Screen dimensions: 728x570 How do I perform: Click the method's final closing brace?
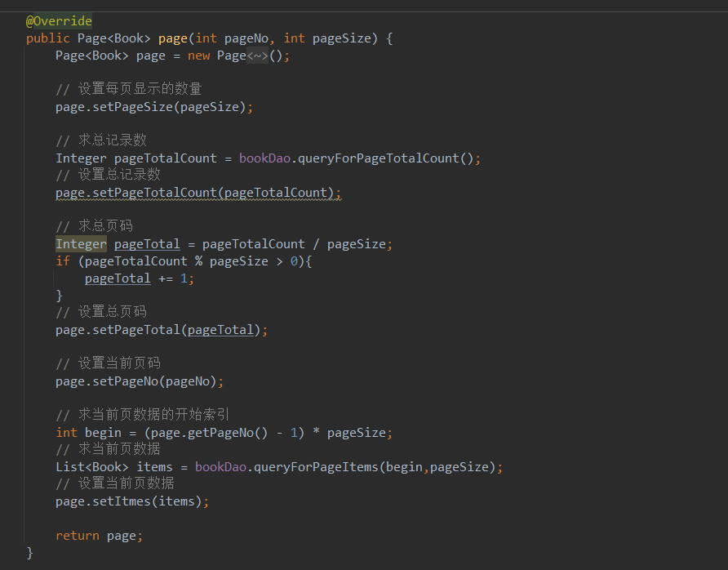30,553
